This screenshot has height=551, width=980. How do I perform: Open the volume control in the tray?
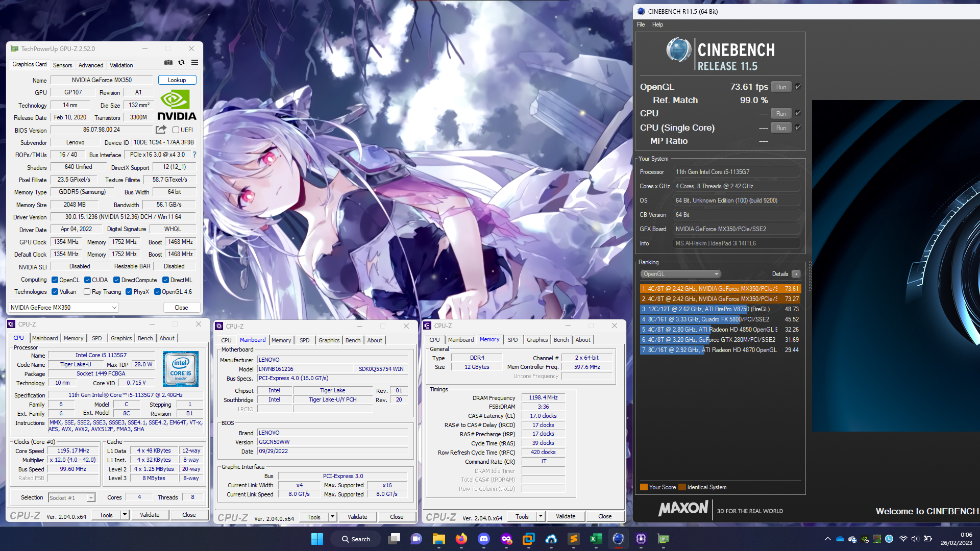pyautogui.click(x=915, y=539)
